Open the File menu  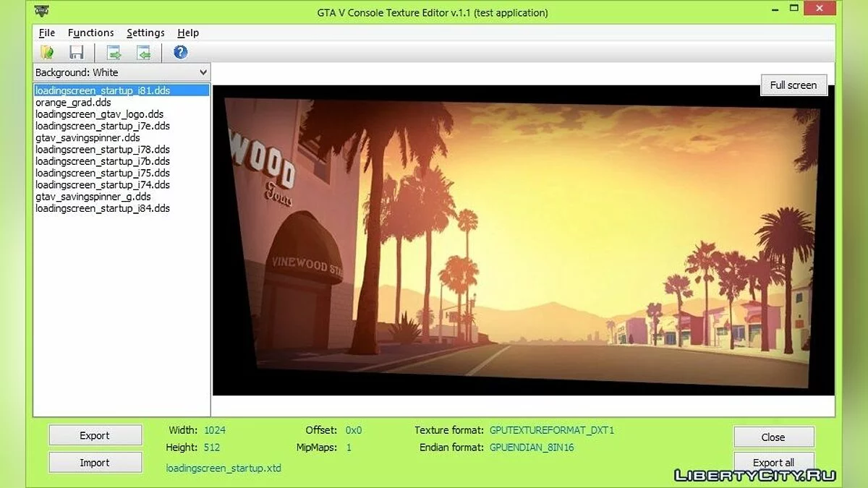point(47,33)
